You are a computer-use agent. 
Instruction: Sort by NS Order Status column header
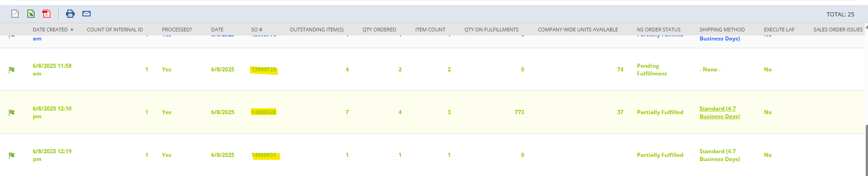(659, 30)
